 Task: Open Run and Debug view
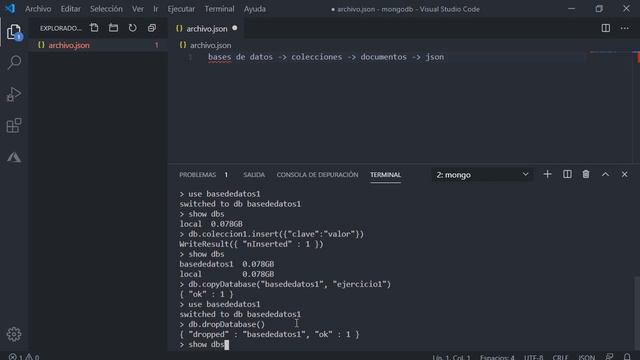pos(14,94)
